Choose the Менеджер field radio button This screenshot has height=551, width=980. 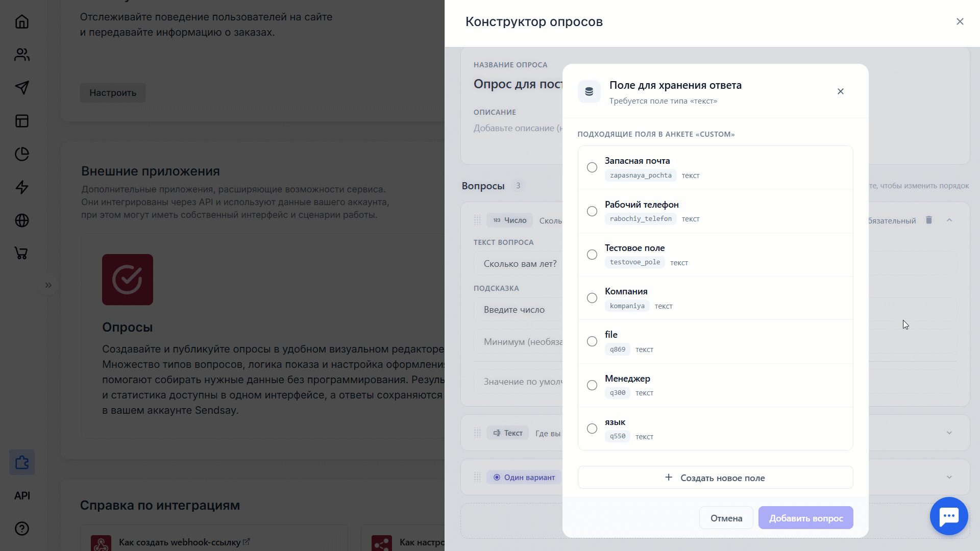click(x=592, y=385)
